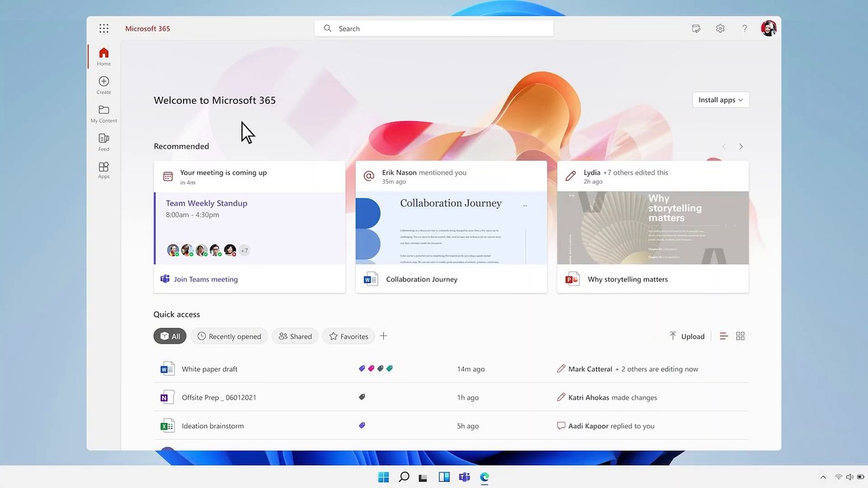The width and height of the screenshot is (868, 488).
Task: Select the Shared filter tab
Action: pyautogui.click(x=295, y=336)
